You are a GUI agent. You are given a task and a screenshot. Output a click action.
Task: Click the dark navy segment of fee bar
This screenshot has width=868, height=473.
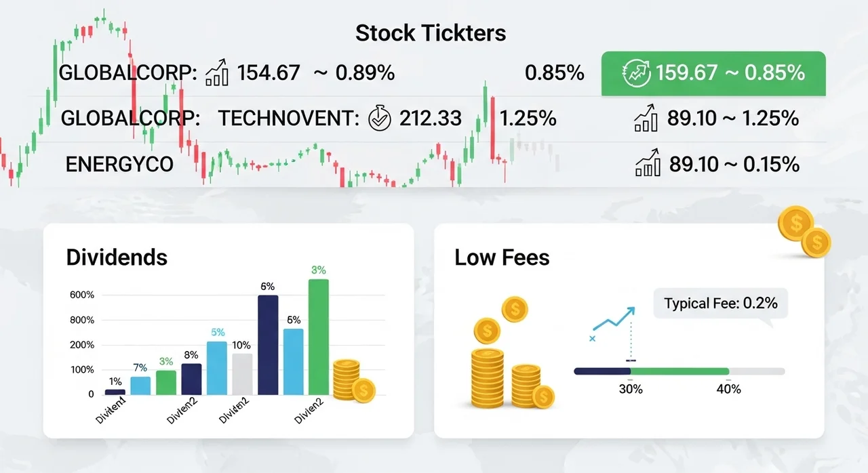click(x=603, y=371)
